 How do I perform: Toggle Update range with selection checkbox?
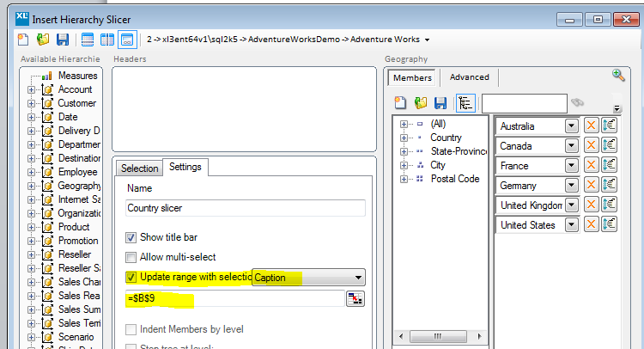131,278
